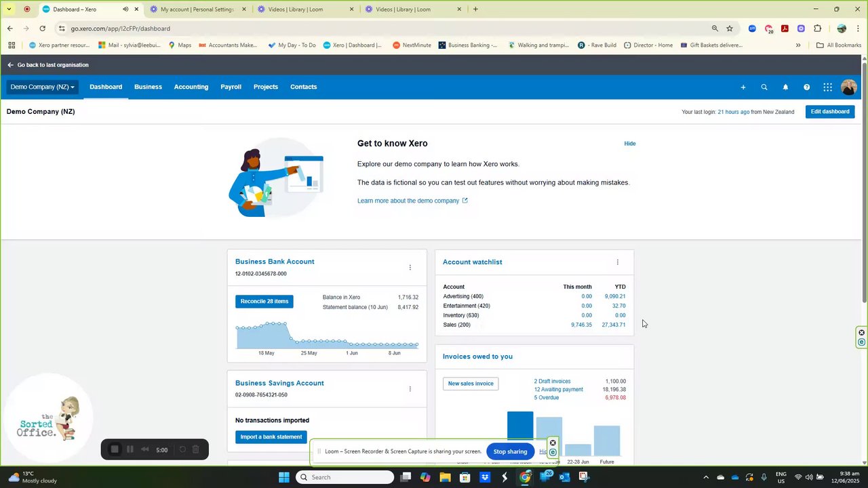This screenshot has width=868, height=488.
Task: Click 21 hours ago last login link
Action: (x=734, y=112)
